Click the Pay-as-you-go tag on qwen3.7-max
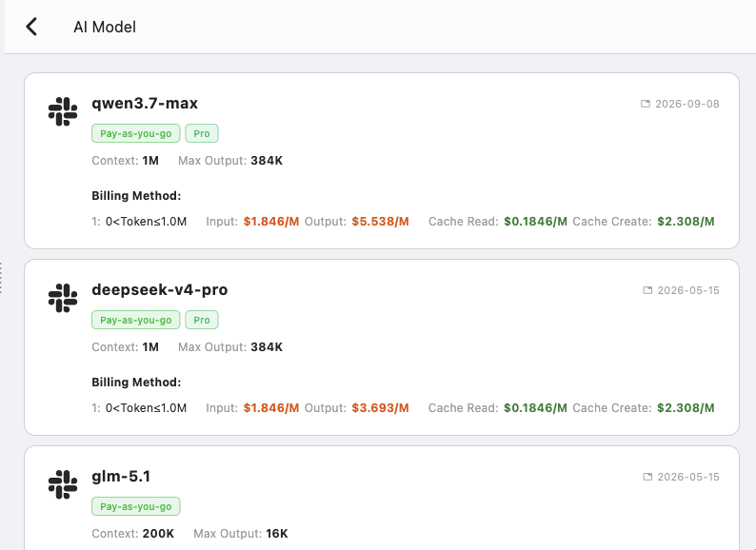 click(x=136, y=133)
